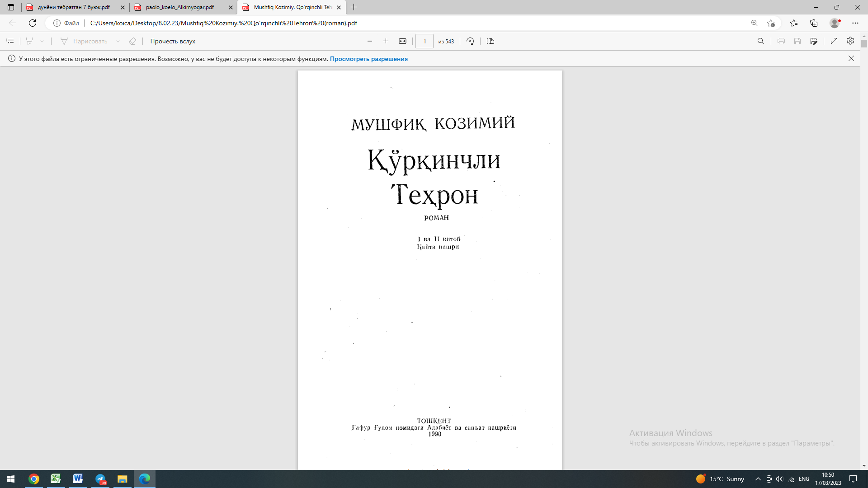Refresh the current page
868x488 pixels.
[33, 23]
